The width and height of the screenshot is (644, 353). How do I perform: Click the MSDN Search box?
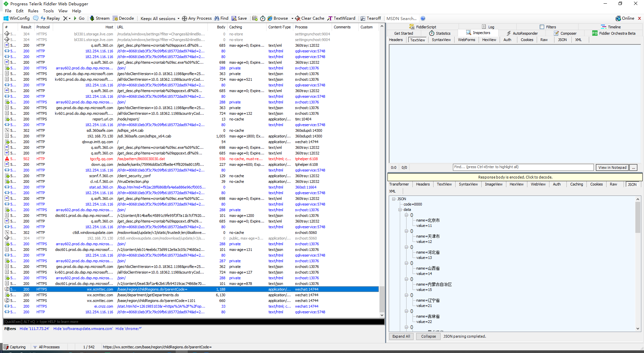pos(401,18)
